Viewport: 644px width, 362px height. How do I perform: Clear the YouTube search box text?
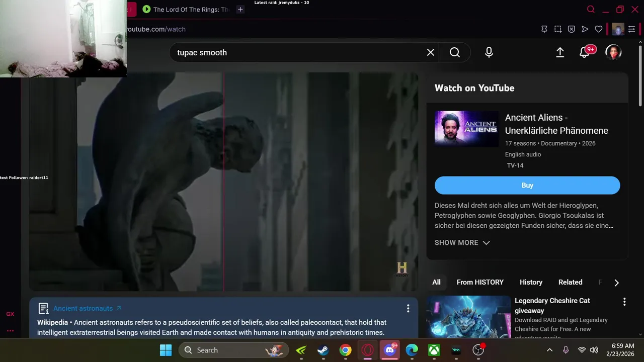(x=431, y=52)
